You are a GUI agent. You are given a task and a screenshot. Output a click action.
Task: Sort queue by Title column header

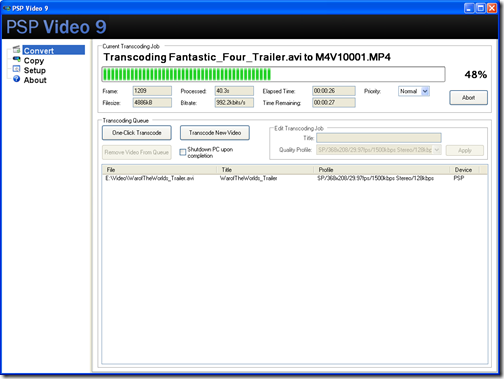click(266, 170)
